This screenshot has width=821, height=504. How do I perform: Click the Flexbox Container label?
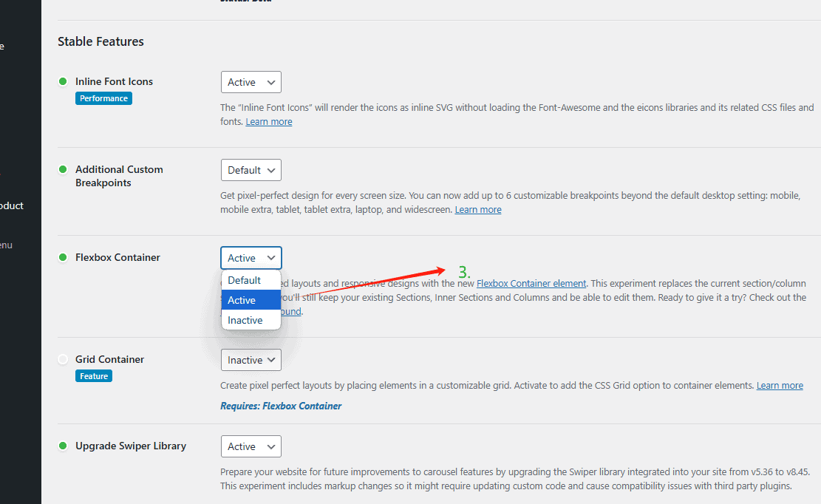point(117,257)
